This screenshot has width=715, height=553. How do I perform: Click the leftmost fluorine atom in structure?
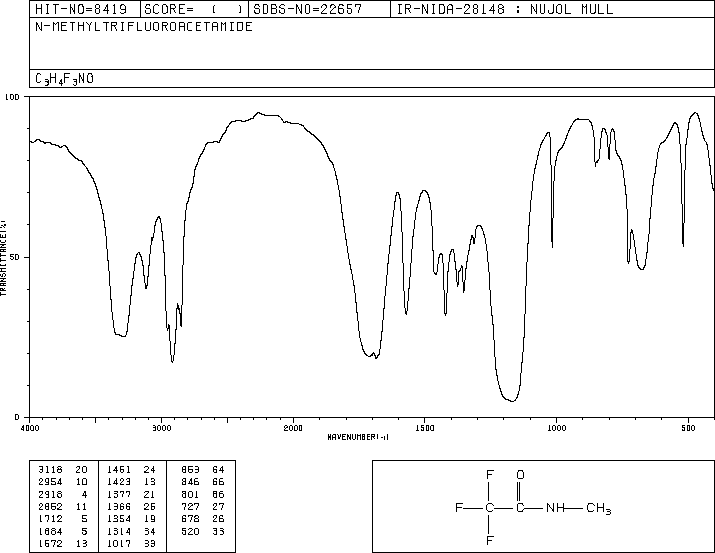[459, 508]
